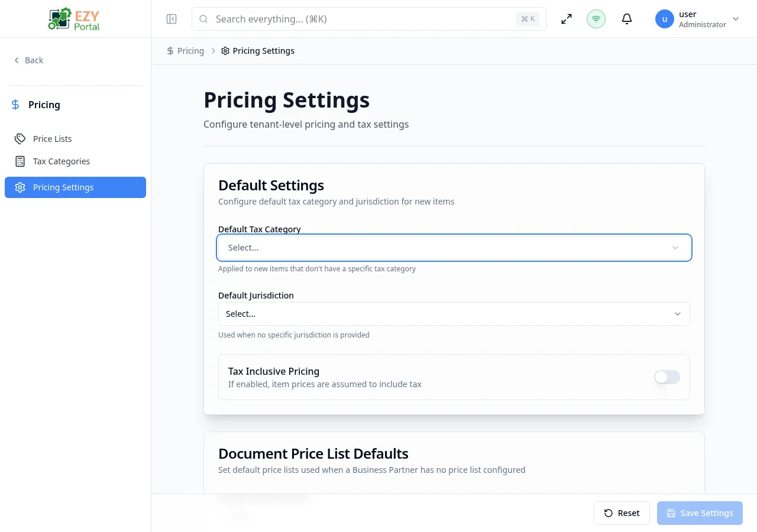
Task: Click the green connection status icon
Action: point(596,18)
